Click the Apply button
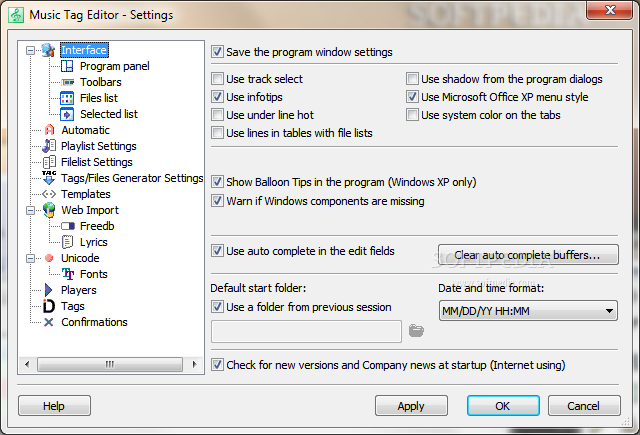 point(411,406)
